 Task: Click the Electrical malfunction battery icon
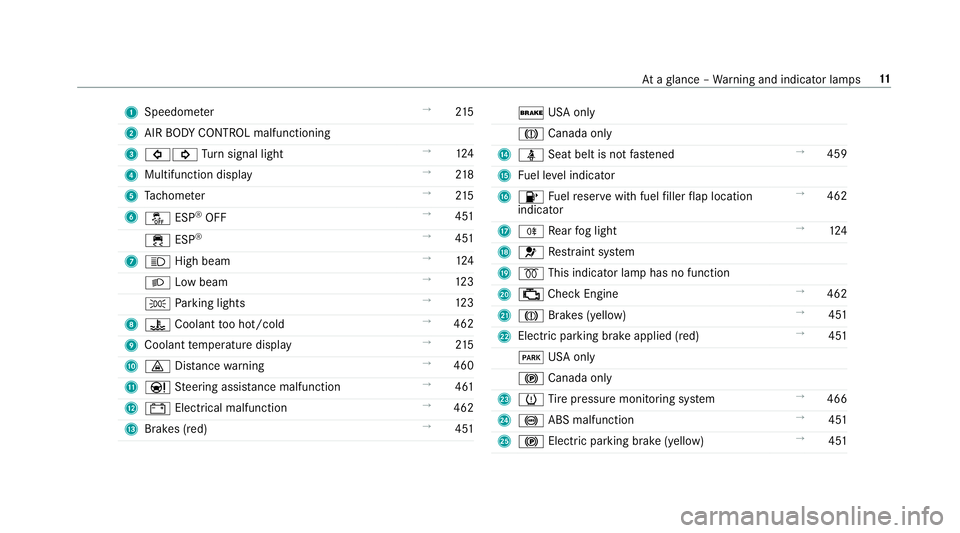click(151, 408)
